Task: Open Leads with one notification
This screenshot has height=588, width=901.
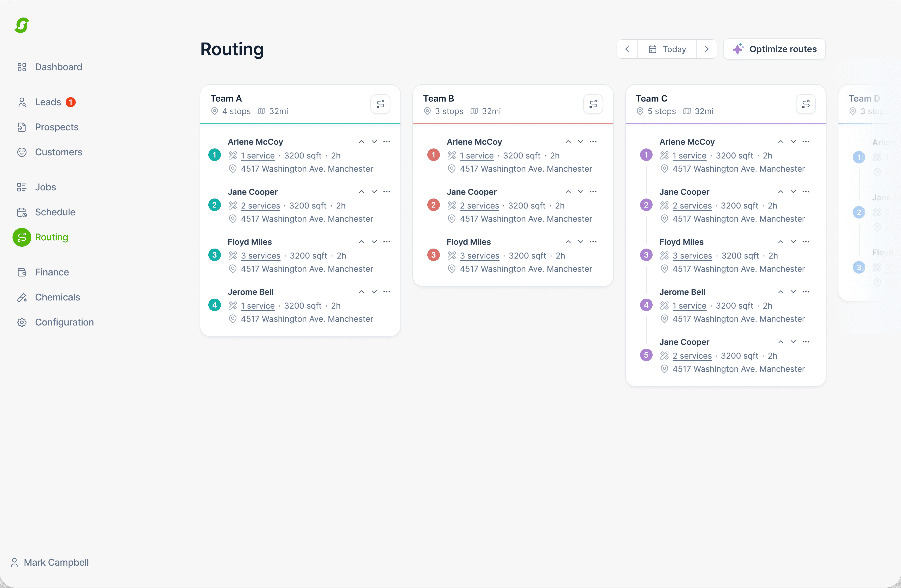Action: click(x=48, y=102)
